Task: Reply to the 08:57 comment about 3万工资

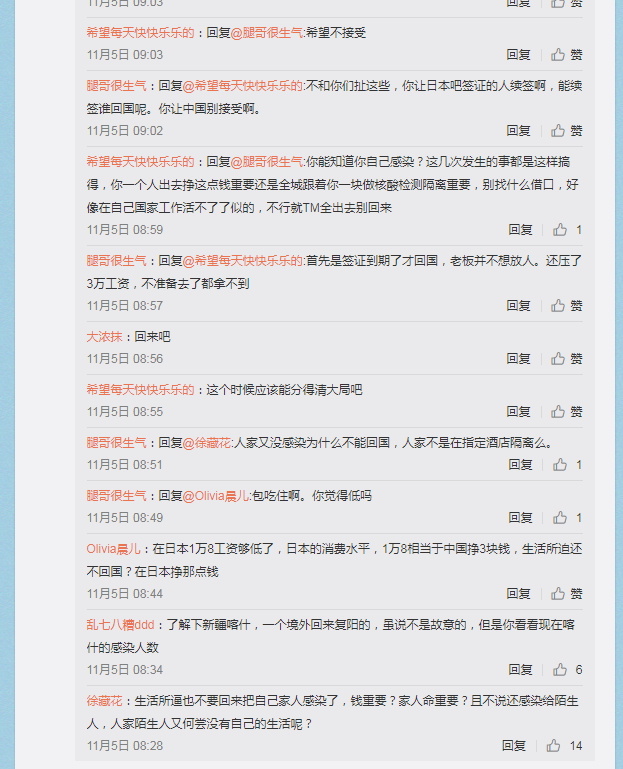Action: [519, 306]
